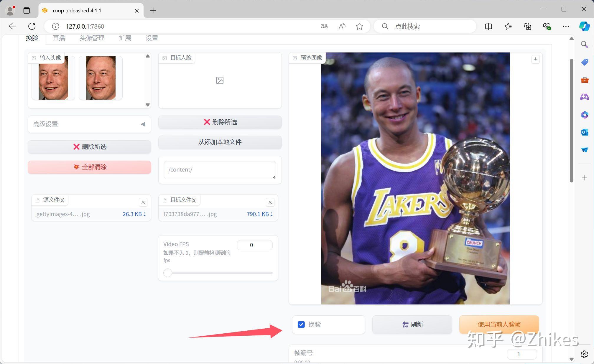Open a new browser tab
This screenshot has height=364, width=594.
point(153,10)
